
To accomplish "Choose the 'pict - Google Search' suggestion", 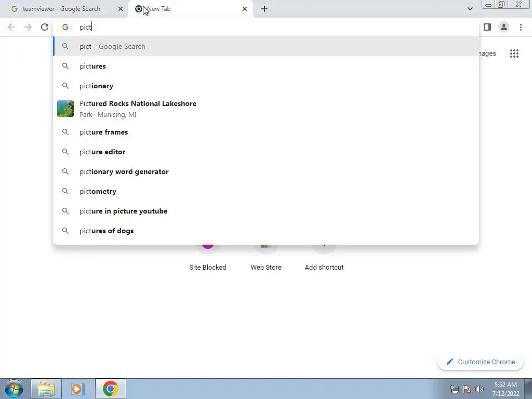I will point(266,46).
